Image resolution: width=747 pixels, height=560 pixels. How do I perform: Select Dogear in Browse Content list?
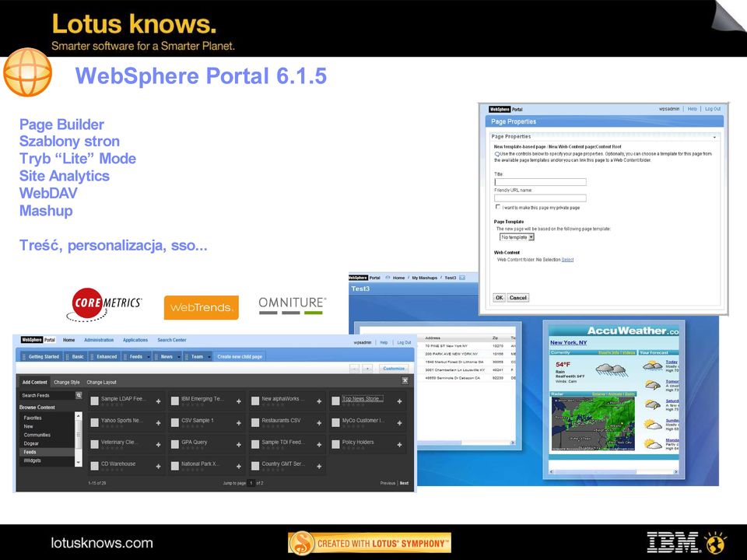pos(31,443)
